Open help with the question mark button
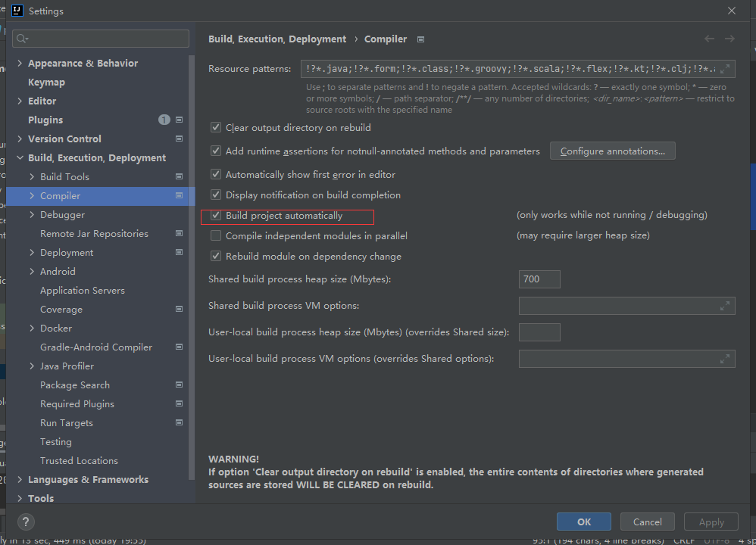756x545 pixels. [x=26, y=522]
